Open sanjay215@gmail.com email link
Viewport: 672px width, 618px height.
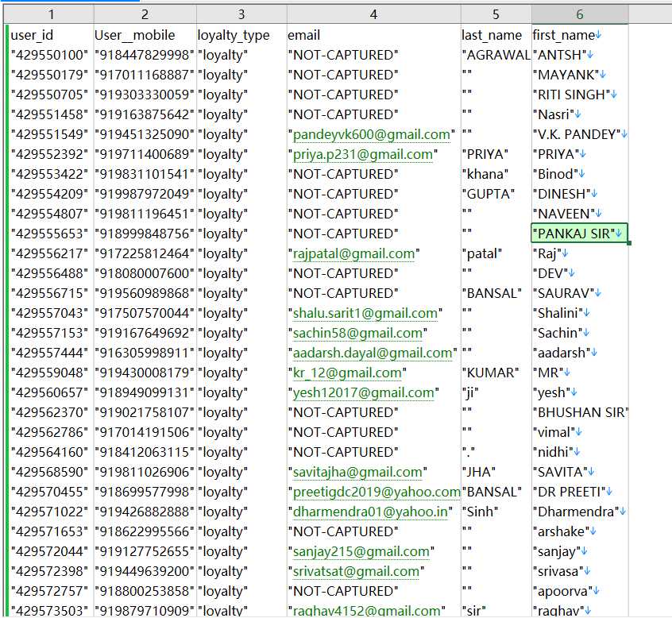[361, 551]
